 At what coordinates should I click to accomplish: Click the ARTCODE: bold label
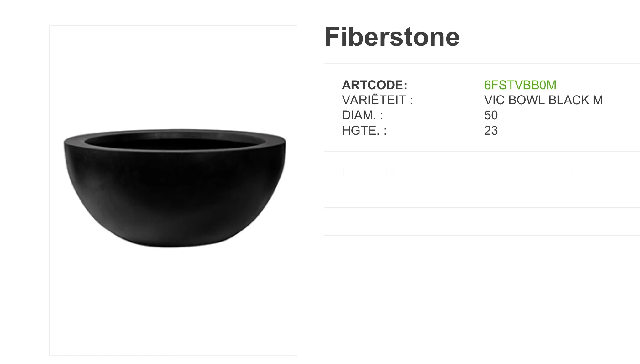pyautogui.click(x=375, y=85)
